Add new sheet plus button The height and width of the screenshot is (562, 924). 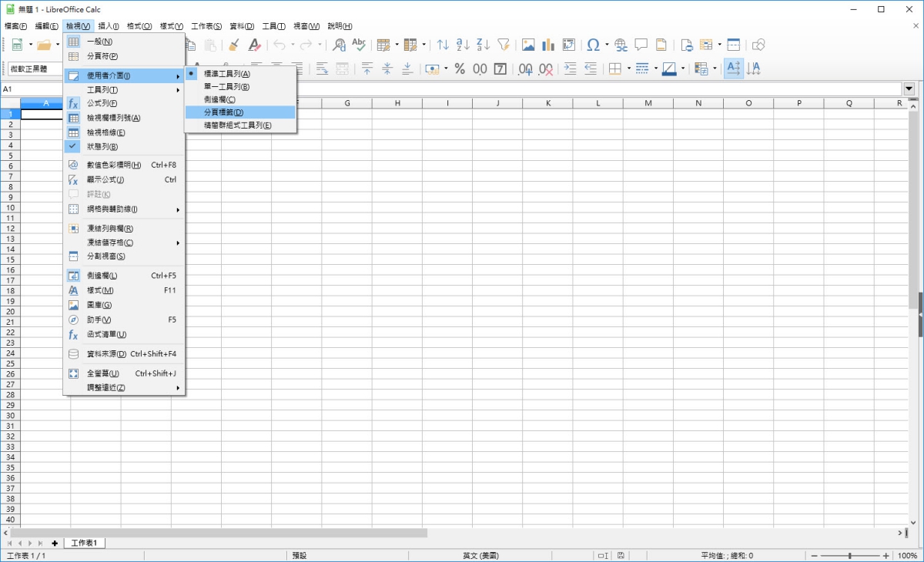(55, 544)
